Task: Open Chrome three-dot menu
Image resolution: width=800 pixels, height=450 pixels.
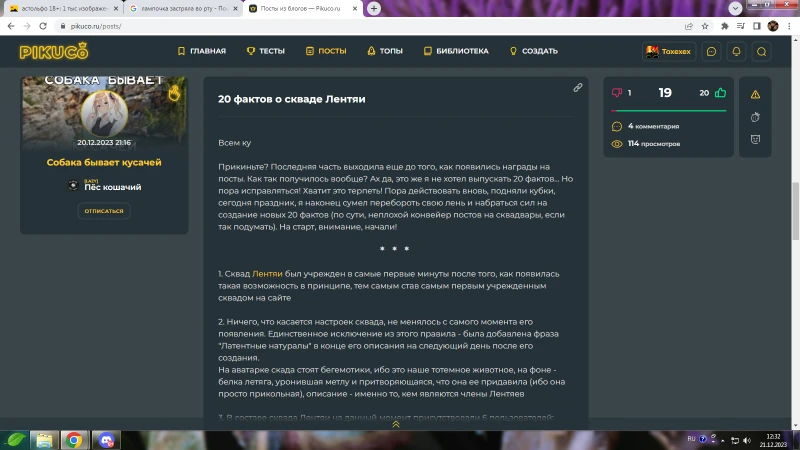Action: pos(789,26)
